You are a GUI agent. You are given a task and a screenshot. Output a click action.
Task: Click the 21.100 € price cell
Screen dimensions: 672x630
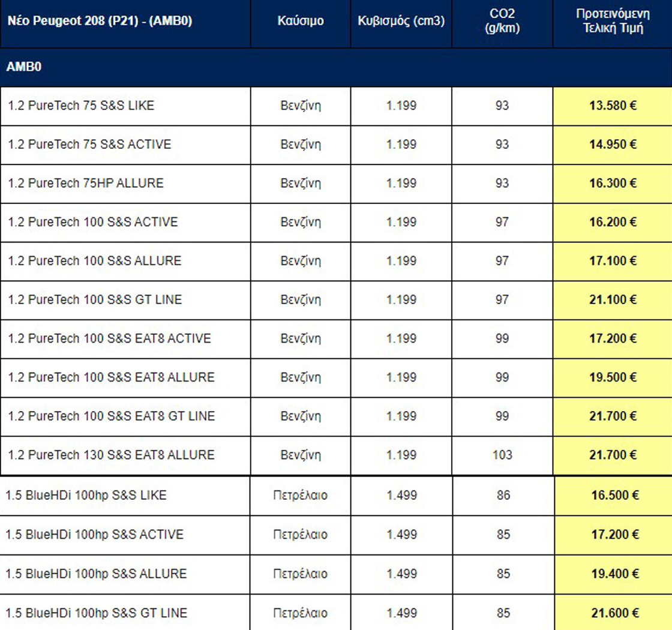coord(613,299)
